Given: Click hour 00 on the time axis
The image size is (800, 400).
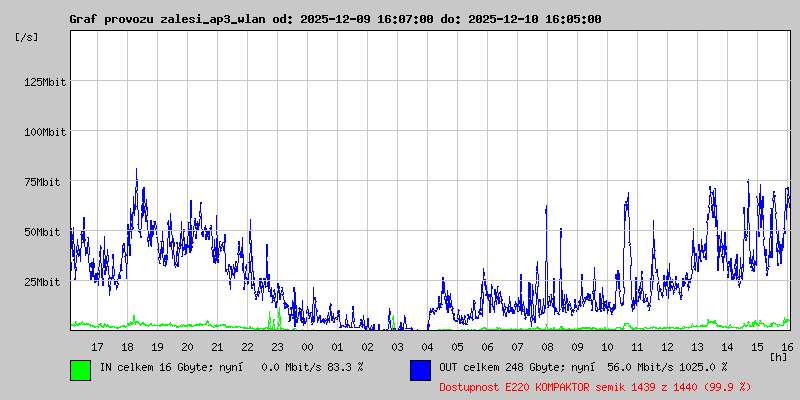Looking at the screenshot, I should tap(307, 346).
